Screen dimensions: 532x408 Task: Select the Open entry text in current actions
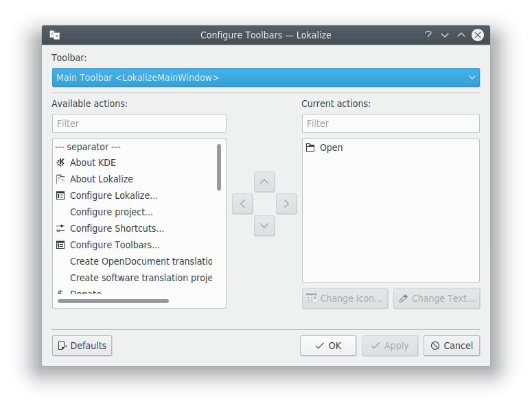pyautogui.click(x=331, y=147)
